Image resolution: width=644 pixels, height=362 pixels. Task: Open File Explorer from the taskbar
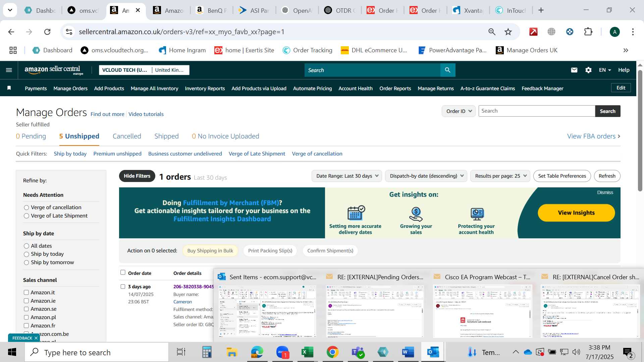tap(232, 352)
